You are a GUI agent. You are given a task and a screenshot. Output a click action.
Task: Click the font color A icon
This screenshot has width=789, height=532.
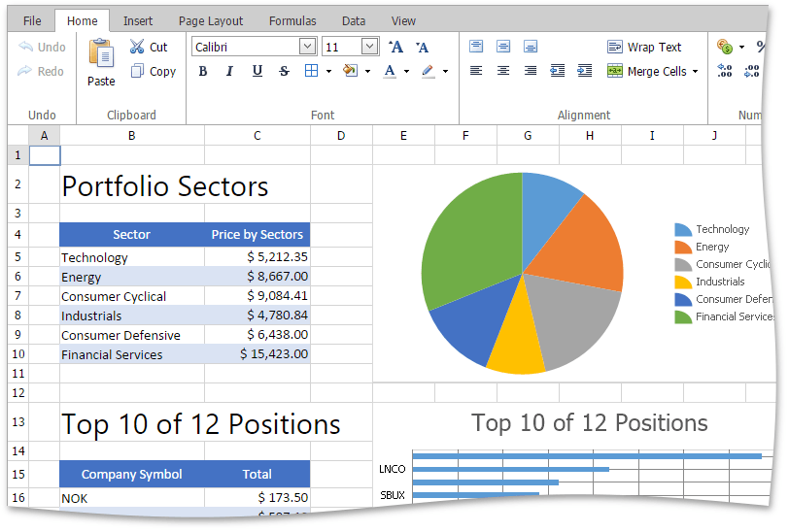(390, 71)
